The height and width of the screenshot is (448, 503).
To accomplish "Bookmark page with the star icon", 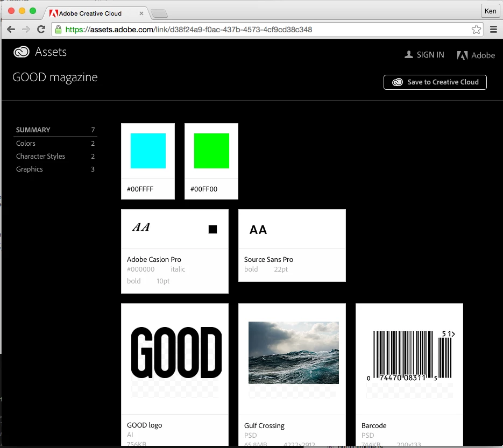I will 476,30.
